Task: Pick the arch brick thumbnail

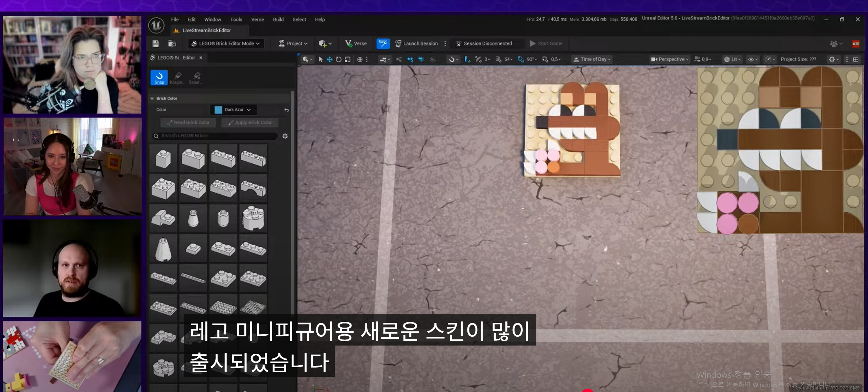Action: 253,188
